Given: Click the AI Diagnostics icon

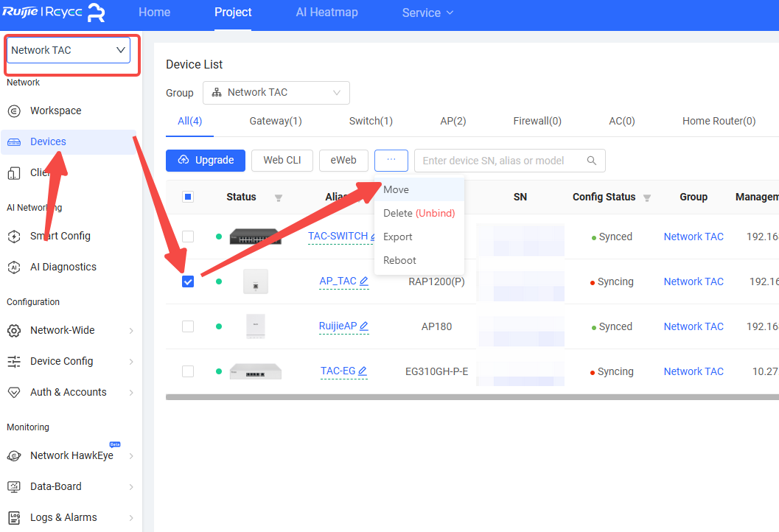Looking at the screenshot, I should pos(15,267).
